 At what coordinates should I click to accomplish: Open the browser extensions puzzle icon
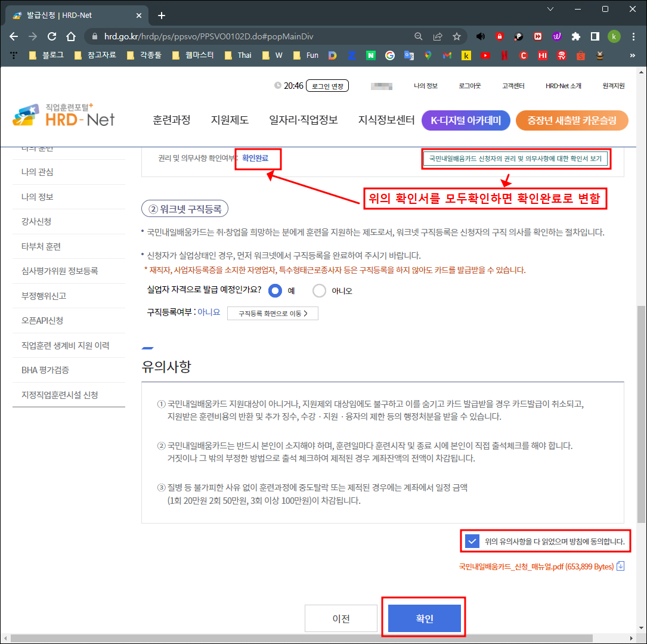[575, 36]
